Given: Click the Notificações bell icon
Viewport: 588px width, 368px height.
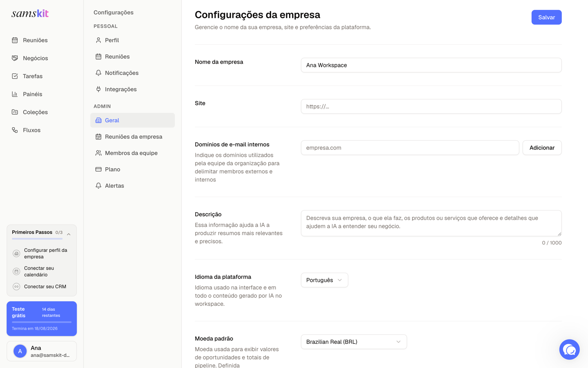Looking at the screenshot, I should (98, 73).
